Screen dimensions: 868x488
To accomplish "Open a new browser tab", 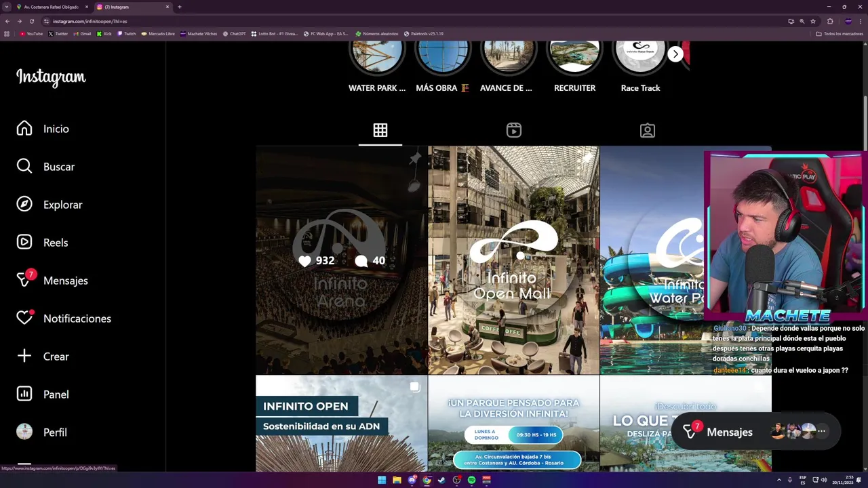I will (179, 7).
